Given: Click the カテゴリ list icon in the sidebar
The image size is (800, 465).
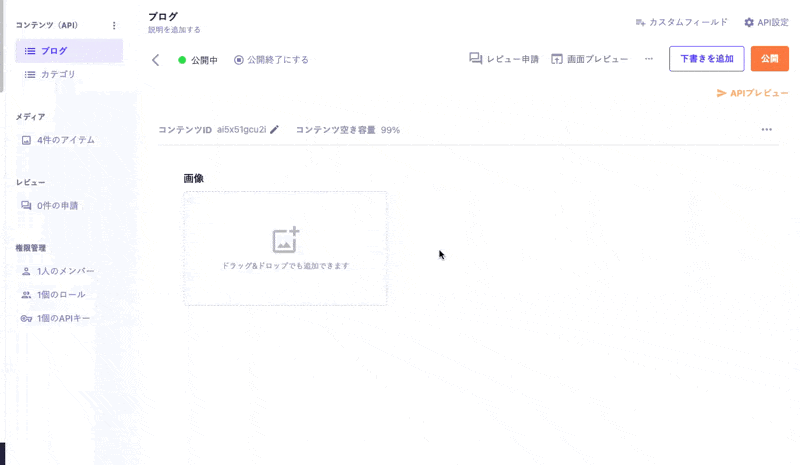Looking at the screenshot, I should pyautogui.click(x=30, y=75).
